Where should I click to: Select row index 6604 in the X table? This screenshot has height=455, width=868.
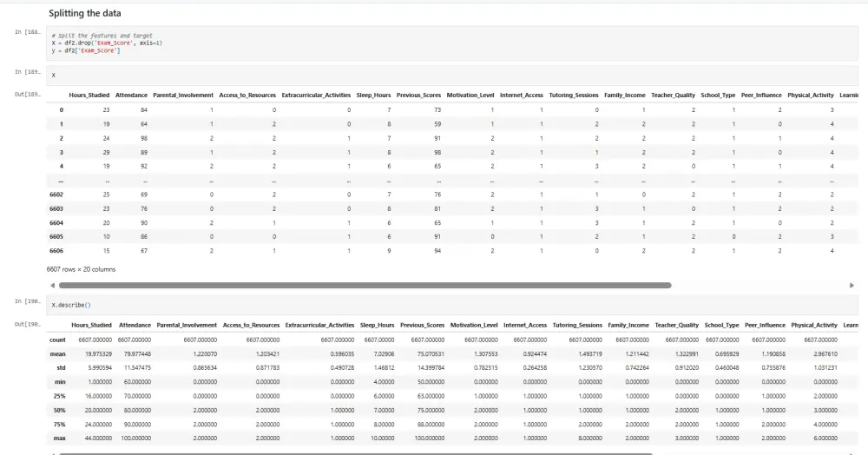pyautogui.click(x=56, y=223)
